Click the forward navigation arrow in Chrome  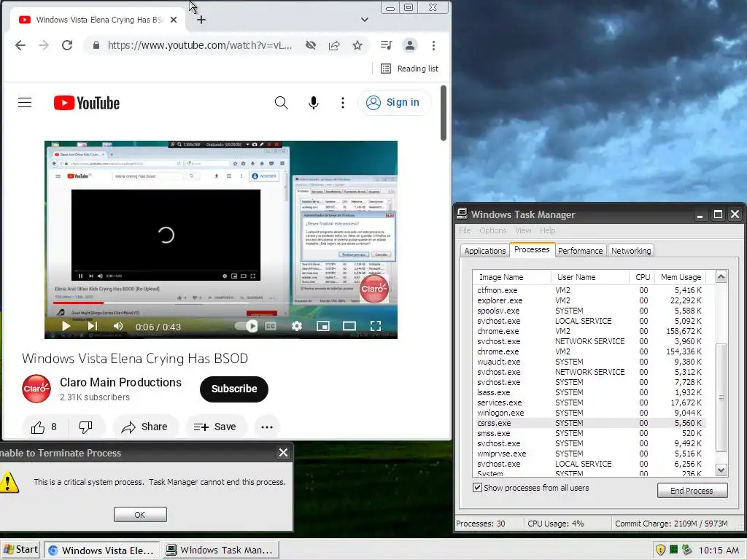point(43,45)
